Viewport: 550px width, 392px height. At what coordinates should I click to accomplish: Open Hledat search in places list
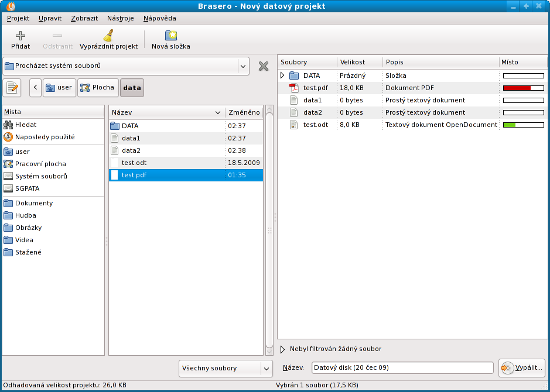pos(25,125)
